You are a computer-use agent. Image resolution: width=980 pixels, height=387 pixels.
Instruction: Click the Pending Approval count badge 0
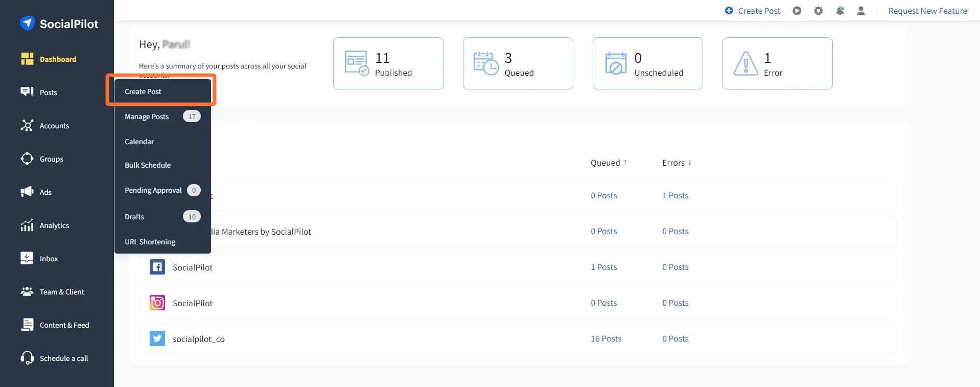(194, 190)
